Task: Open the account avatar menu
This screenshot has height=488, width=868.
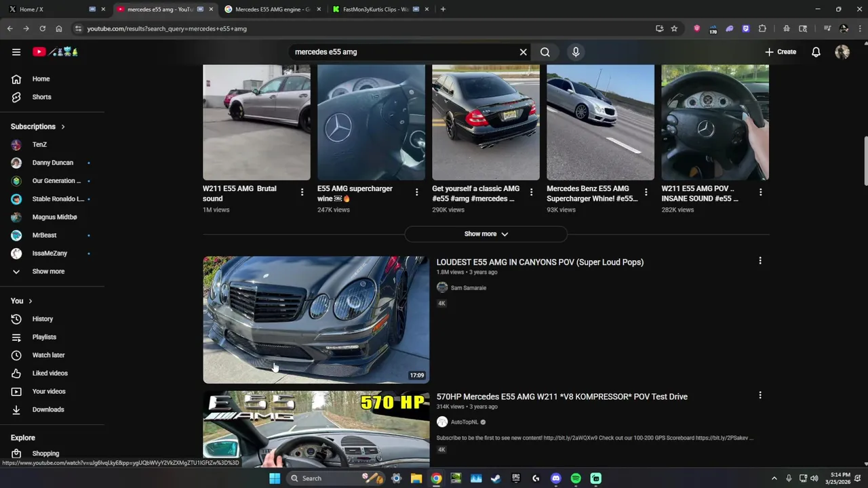Action: [x=842, y=52]
